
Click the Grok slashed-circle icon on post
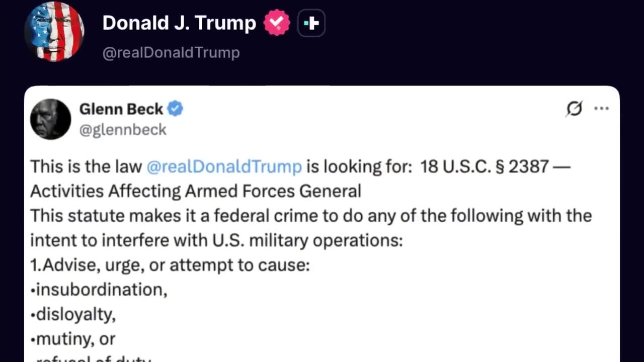click(x=574, y=109)
